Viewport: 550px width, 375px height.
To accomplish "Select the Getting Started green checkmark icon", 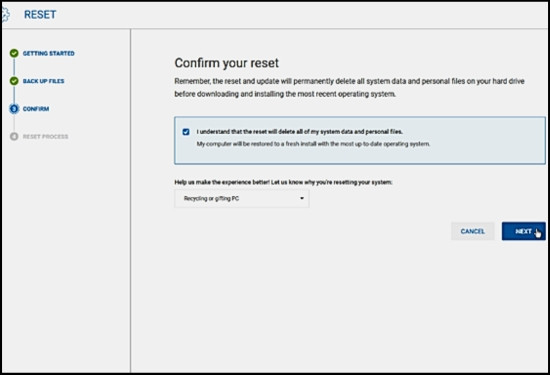I will pyautogui.click(x=14, y=53).
